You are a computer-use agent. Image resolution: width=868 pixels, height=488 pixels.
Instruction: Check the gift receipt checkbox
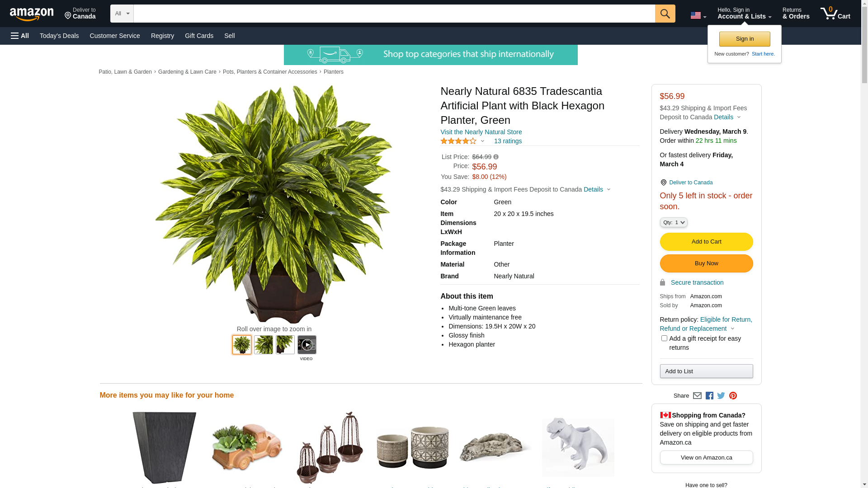[x=664, y=338]
